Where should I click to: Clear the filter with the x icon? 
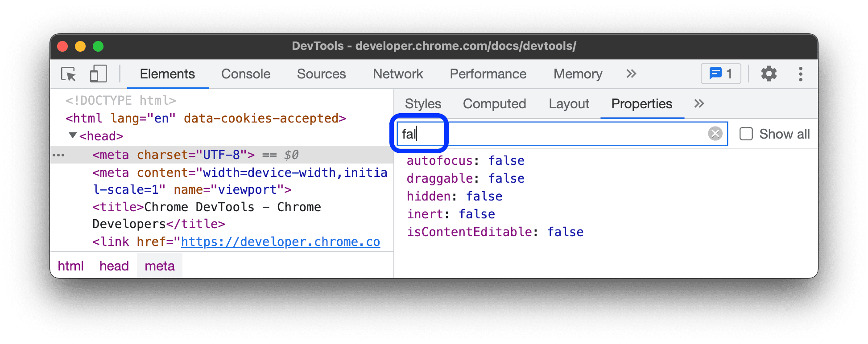pyautogui.click(x=715, y=133)
